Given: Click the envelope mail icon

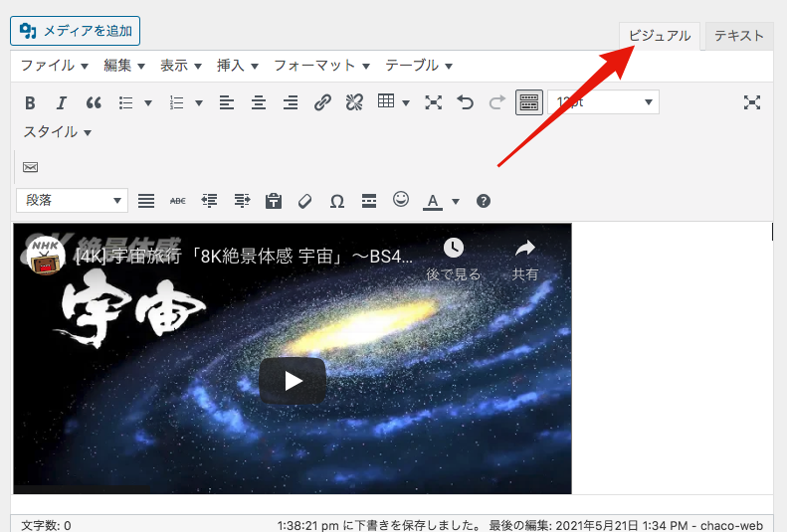Looking at the screenshot, I should (x=30, y=167).
